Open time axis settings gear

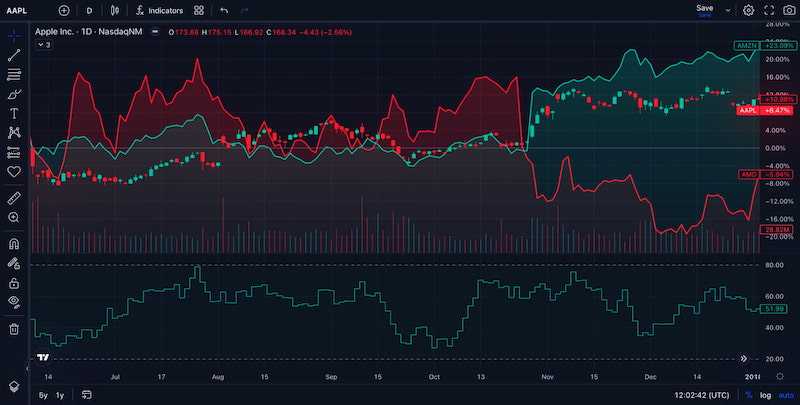pos(780,376)
